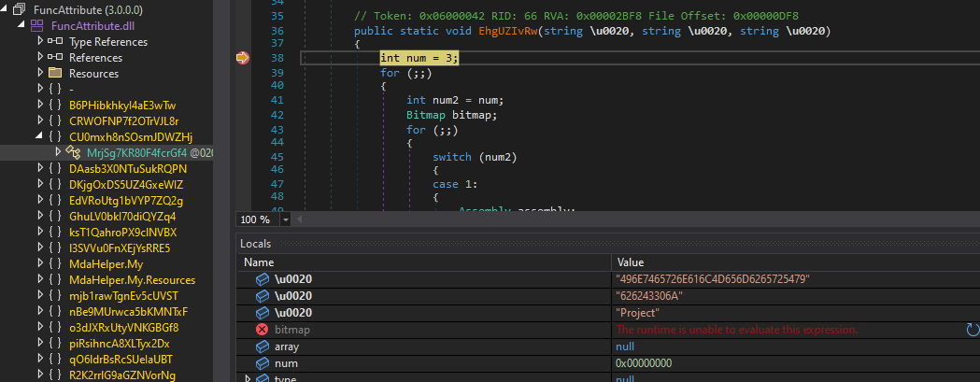Expand the Resources folder

[40, 73]
